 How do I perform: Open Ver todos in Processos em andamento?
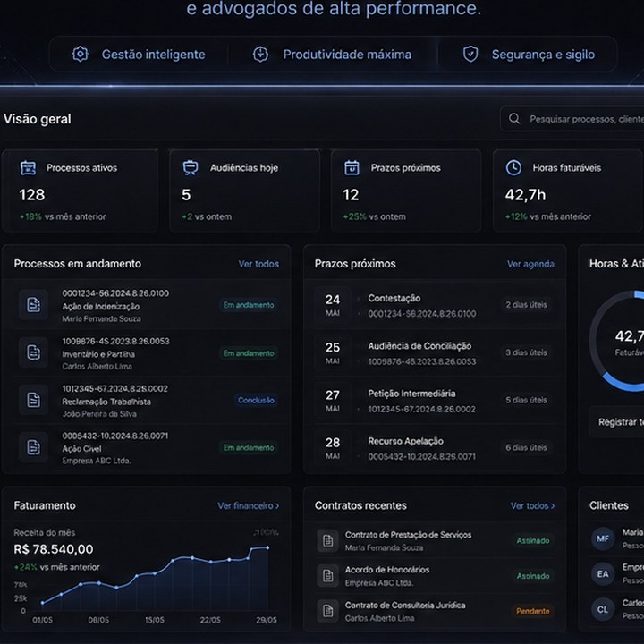(258, 264)
